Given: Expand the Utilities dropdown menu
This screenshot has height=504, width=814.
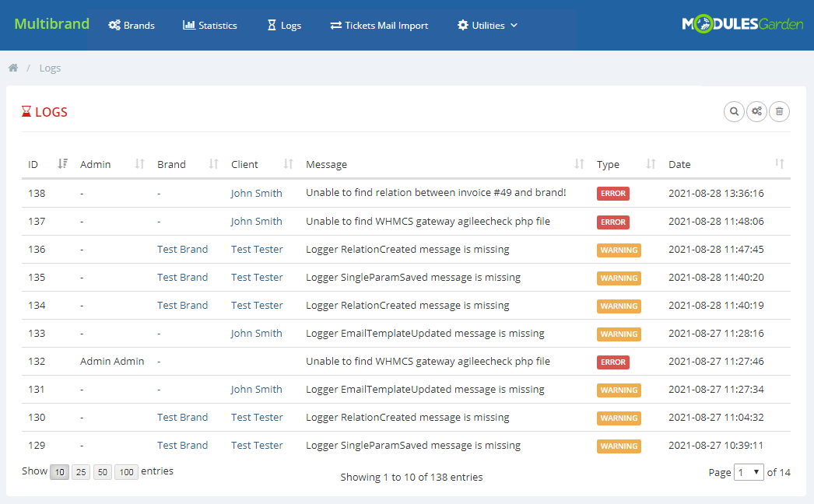Looking at the screenshot, I should pyautogui.click(x=486, y=25).
